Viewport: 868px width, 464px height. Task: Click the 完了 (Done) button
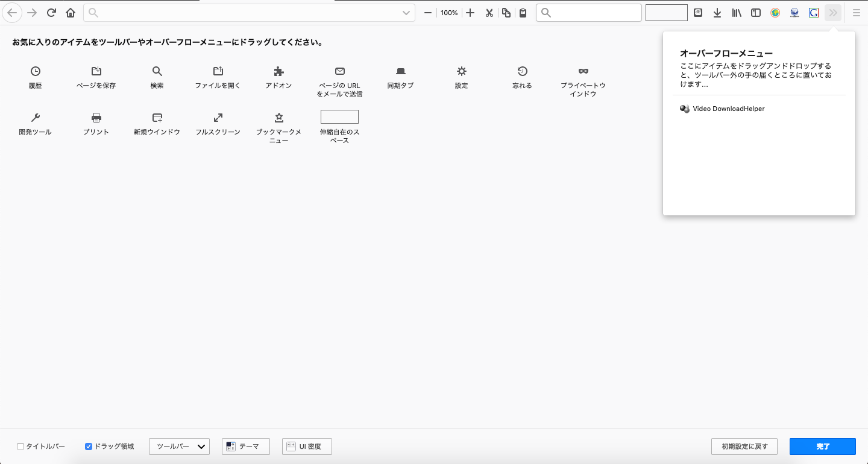pyautogui.click(x=822, y=447)
